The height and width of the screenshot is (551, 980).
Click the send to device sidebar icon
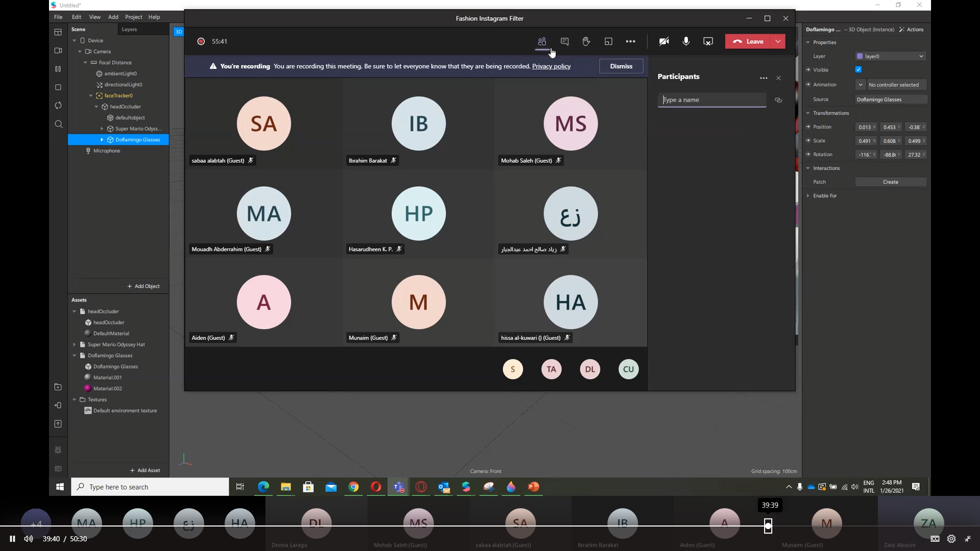pyautogui.click(x=58, y=406)
